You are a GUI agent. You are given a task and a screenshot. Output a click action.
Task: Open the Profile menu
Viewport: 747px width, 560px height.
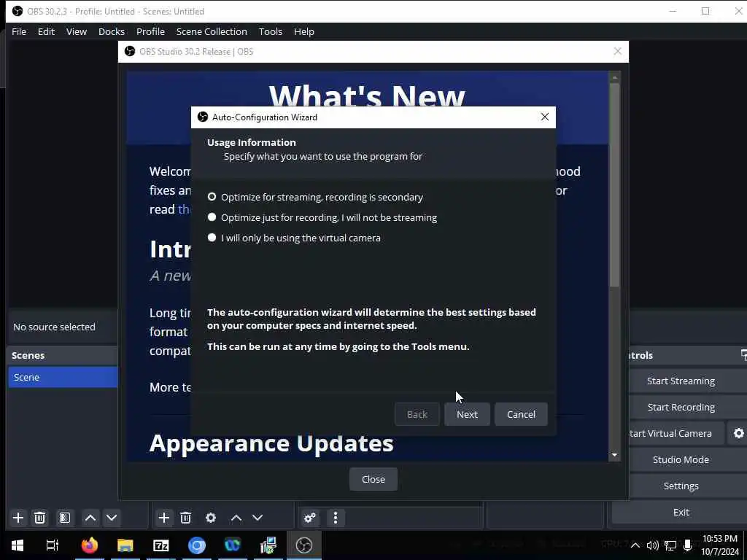click(x=150, y=31)
